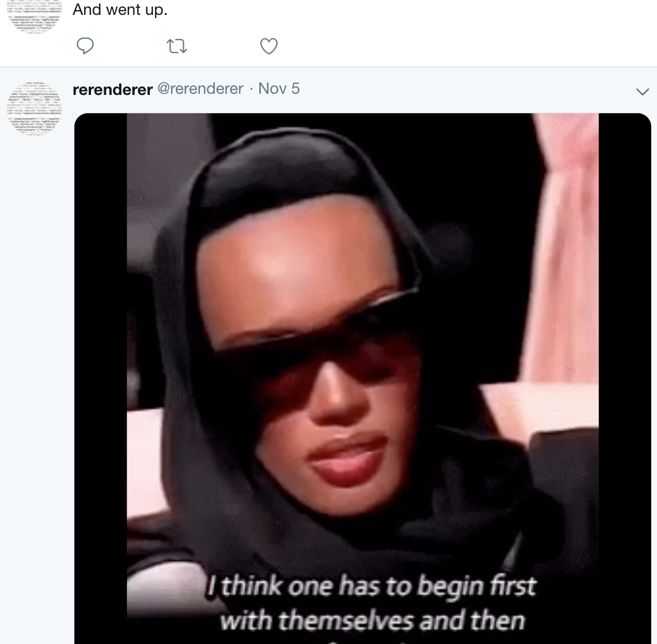Reply using the speech bubble icon

[x=85, y=46]
